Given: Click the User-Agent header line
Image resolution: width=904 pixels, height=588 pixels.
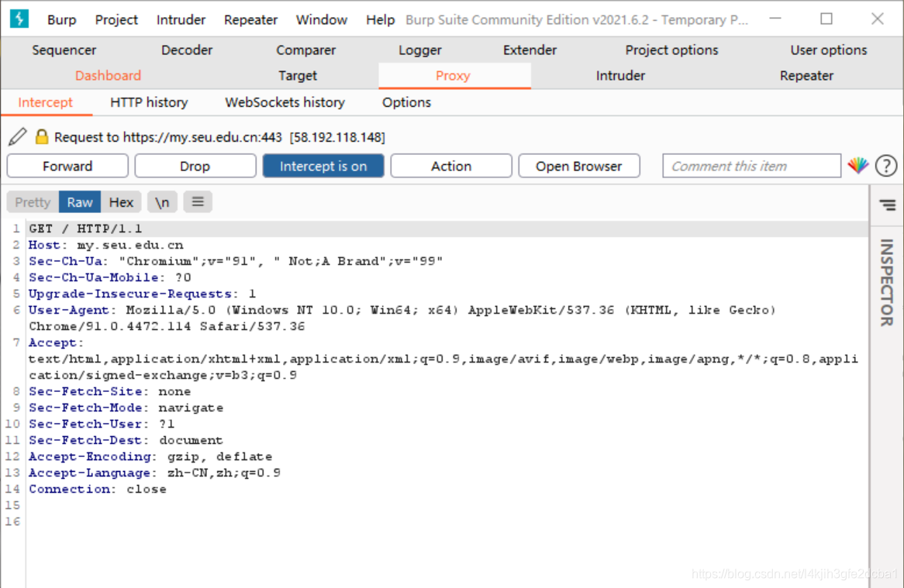Looking at the screenshot, I should (x=402, y=318).
